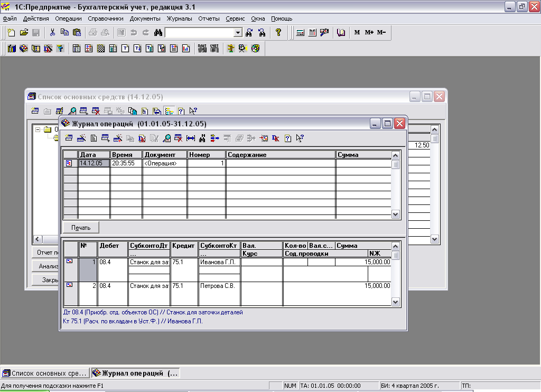Click scroll-down arrow in asset list window
541x392 pixels.
435,239
